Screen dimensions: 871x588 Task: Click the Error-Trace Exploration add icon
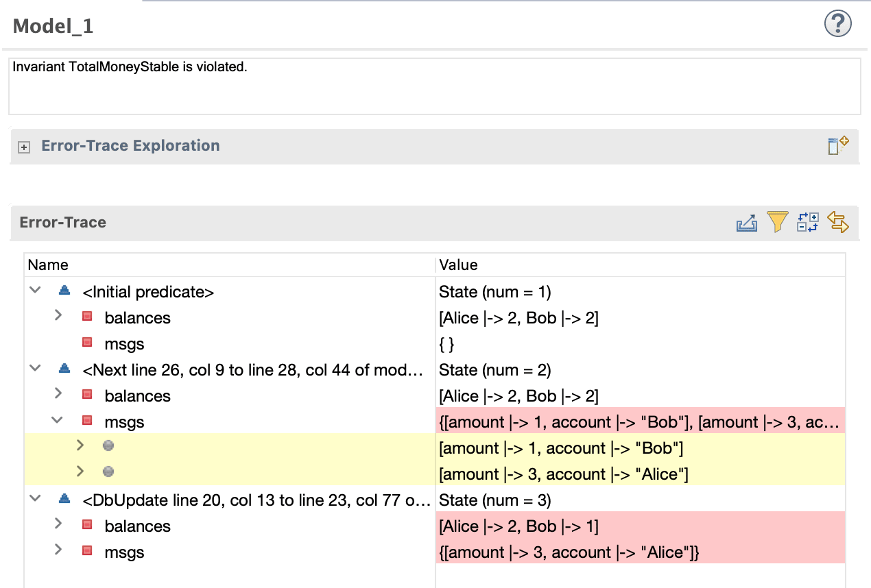(x=838, y=146)
